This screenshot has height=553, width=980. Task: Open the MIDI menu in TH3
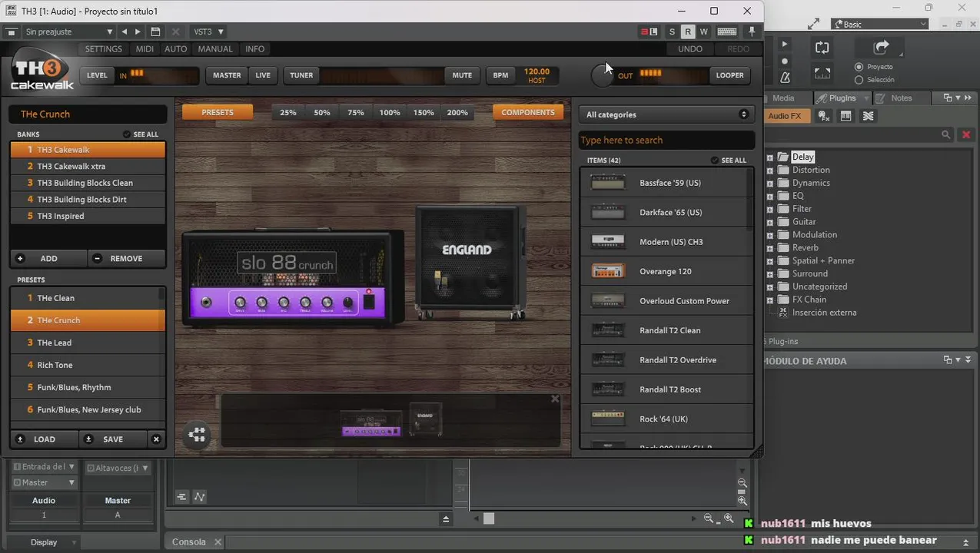145,49
